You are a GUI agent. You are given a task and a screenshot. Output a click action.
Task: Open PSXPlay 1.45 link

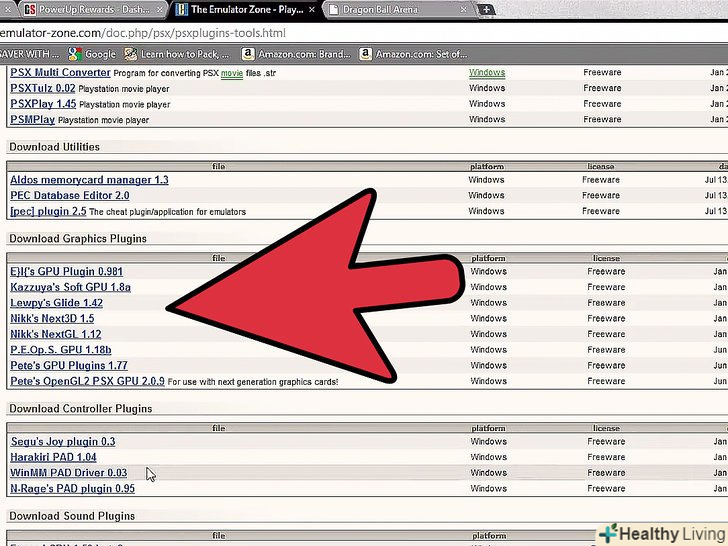click(x=43, y=104)
